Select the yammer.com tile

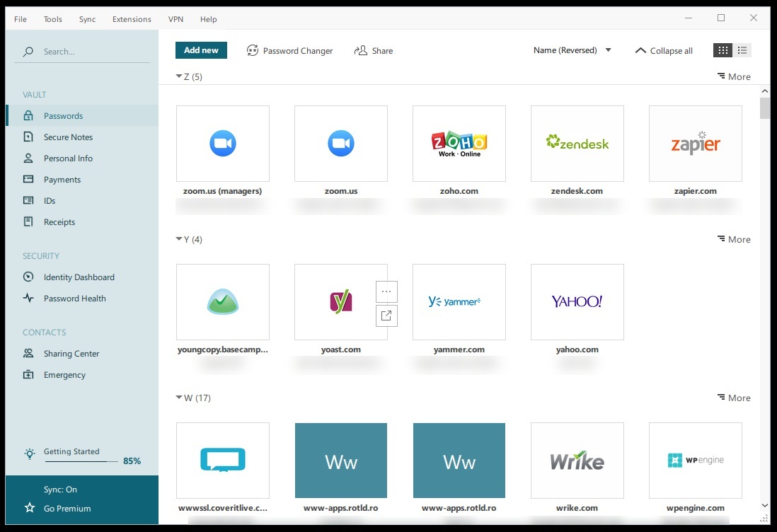tap(459, 301)
